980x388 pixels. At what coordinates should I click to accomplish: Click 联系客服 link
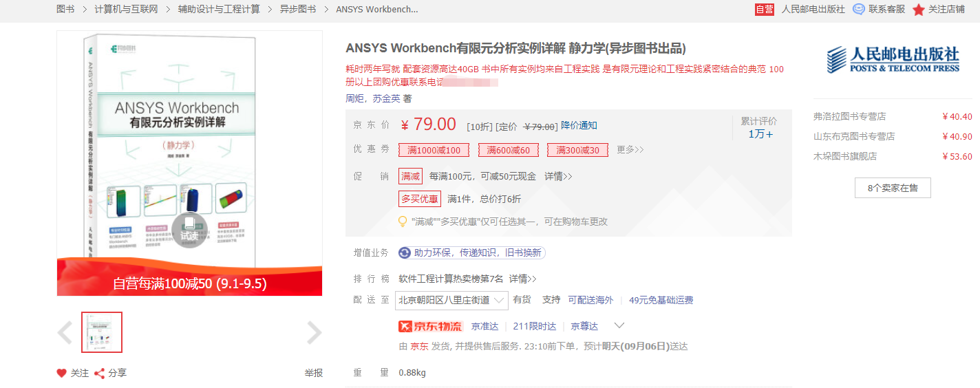pos(887,9)
